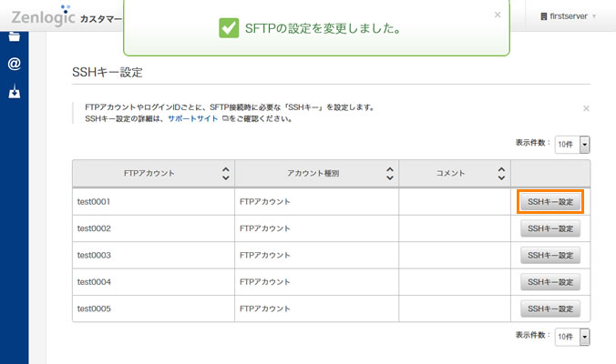Open SSH key settings for test0003
616x364 pixels.
(x=550, y=256)
